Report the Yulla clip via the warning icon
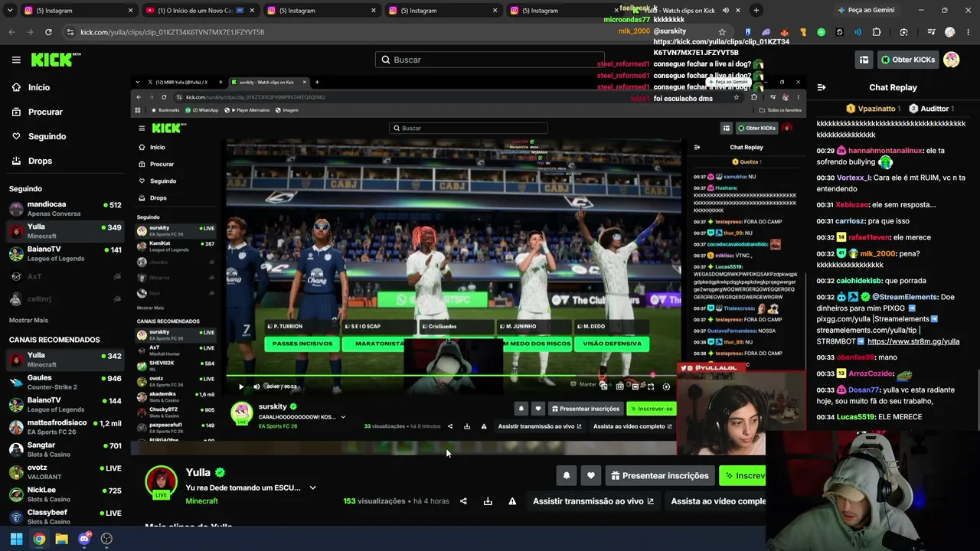 click(512, 501)
